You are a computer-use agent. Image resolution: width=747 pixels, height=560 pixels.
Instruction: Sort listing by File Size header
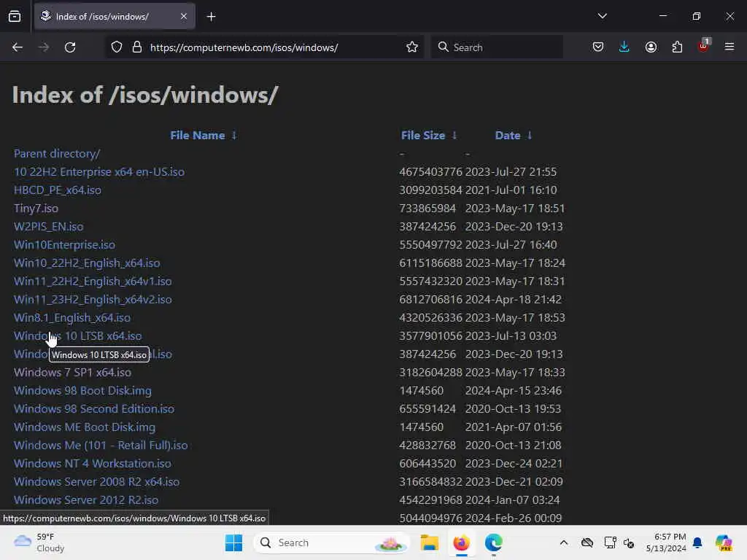[x=423, y=136]
